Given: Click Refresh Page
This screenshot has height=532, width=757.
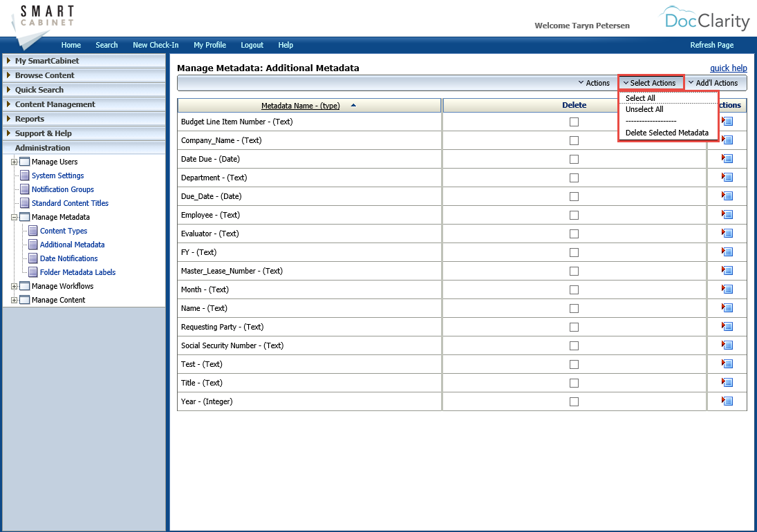Looking at the screenshot, I should pos(712,45).
